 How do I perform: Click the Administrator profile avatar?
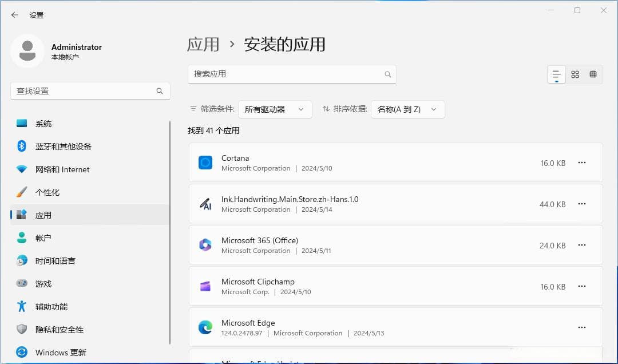27,52
